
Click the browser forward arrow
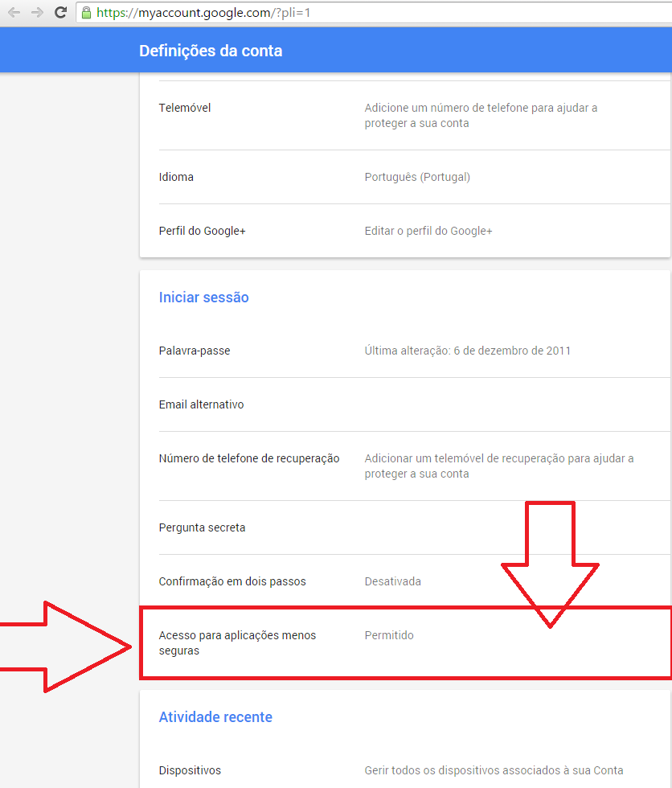coord(37,13)
